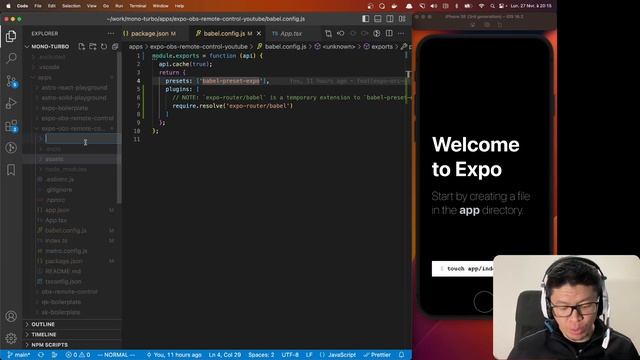Expand the assets folder
Viewport: 640px width, 360px height.
tap(54, 159)
